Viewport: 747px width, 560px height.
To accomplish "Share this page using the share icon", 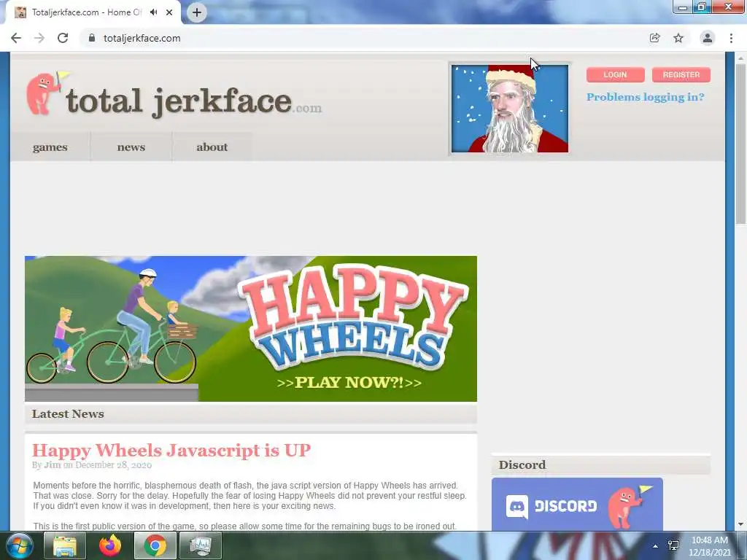I will 654,38.
